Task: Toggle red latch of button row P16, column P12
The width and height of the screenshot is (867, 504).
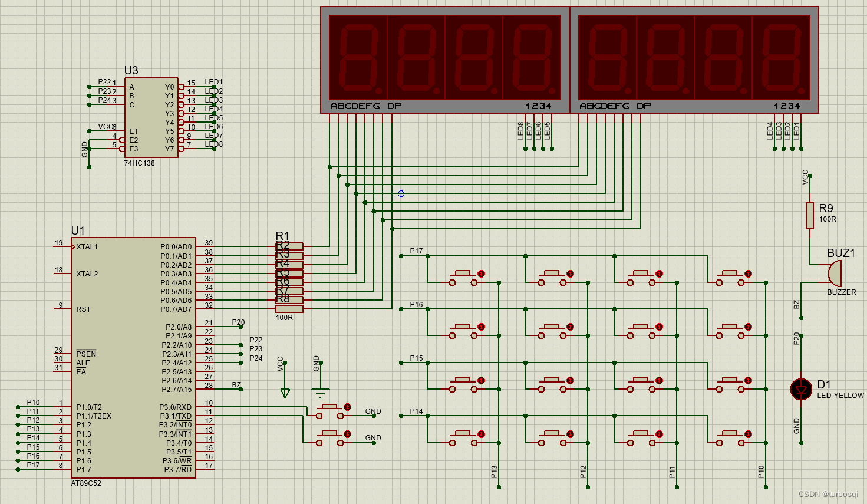Action: 570,327
